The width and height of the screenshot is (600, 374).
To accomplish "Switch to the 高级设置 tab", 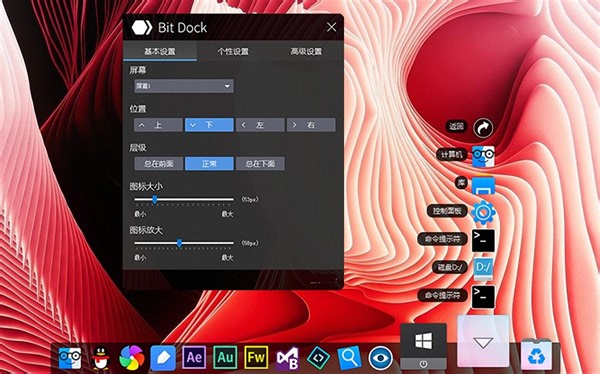I will click(306, 51).
